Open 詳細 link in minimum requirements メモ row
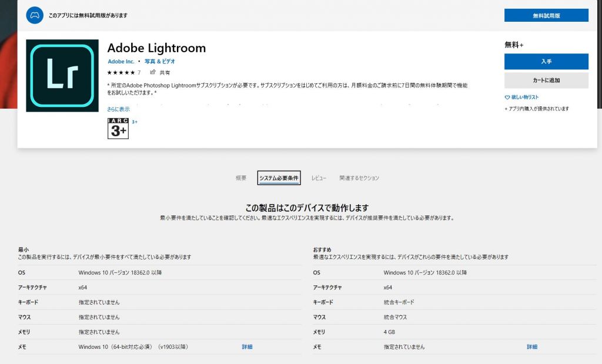This screenshot has height=364, width=602. coord(247,347)
